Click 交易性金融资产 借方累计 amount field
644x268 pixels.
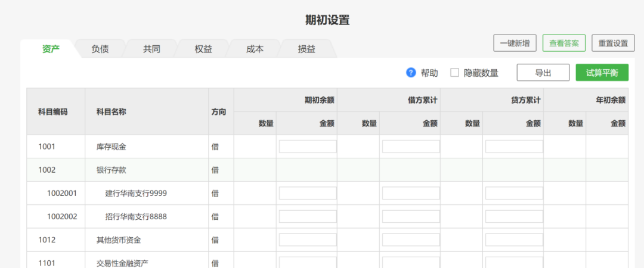pos(411,263)
